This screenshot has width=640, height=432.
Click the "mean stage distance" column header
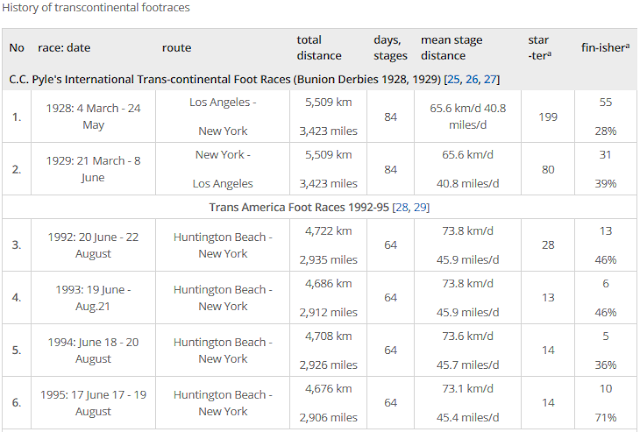pyautogui.click(x=452, y=48)
